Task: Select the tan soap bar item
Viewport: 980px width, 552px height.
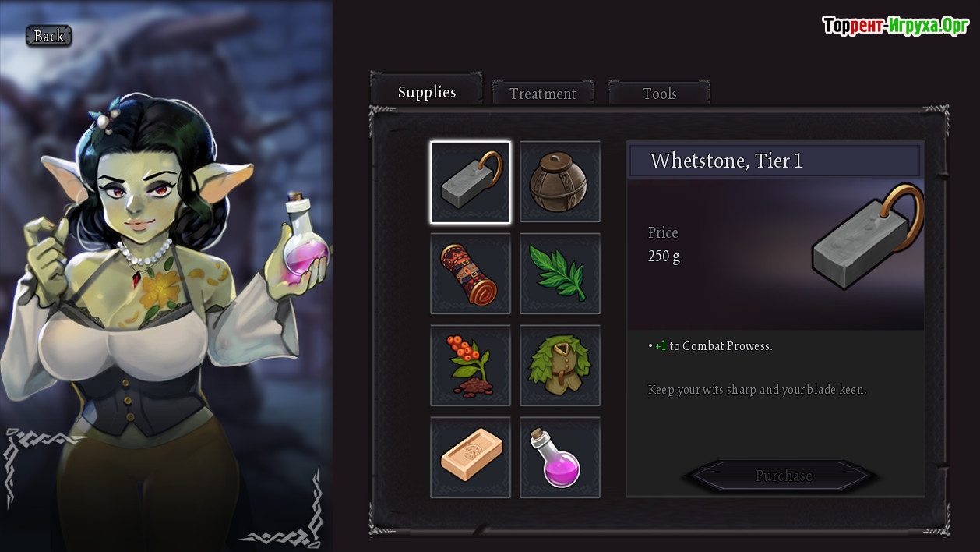Action: coord(471,457)
